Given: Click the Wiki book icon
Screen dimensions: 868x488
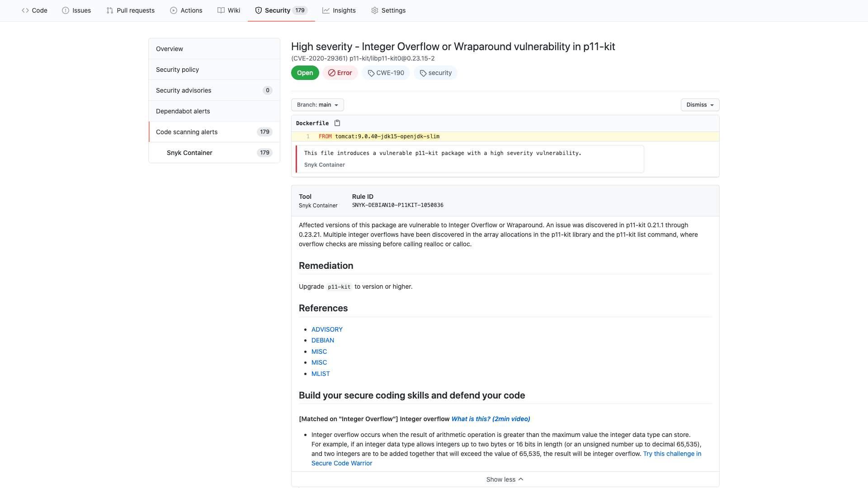Looking at the screenshot, I should pyautogui.click(x=220, y=10).
